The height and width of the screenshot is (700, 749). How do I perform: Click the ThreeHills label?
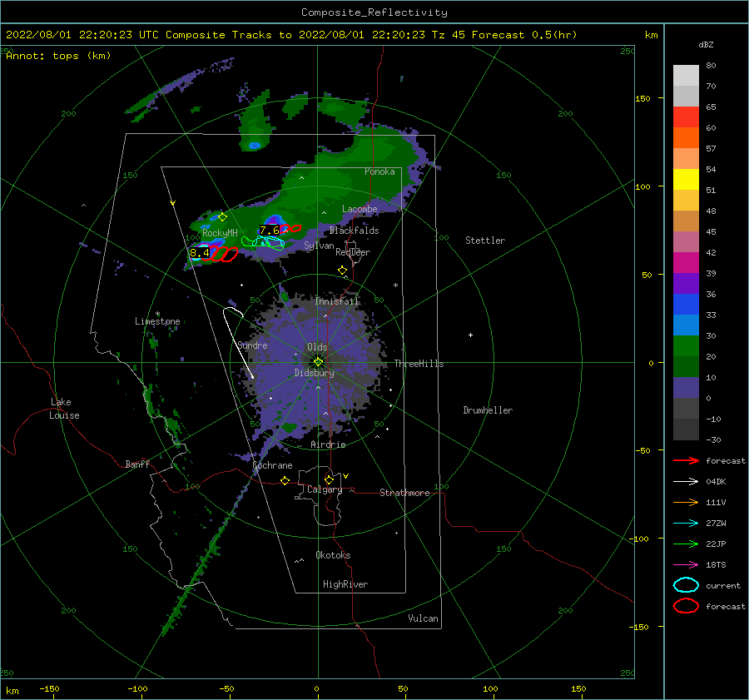[419, 364]
